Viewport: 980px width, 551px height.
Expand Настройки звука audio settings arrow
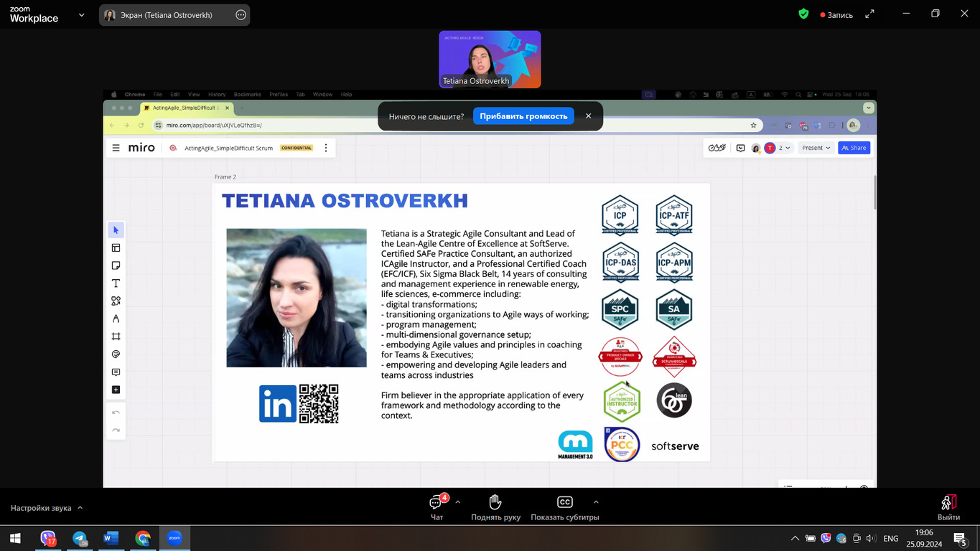tap(80, 508)
